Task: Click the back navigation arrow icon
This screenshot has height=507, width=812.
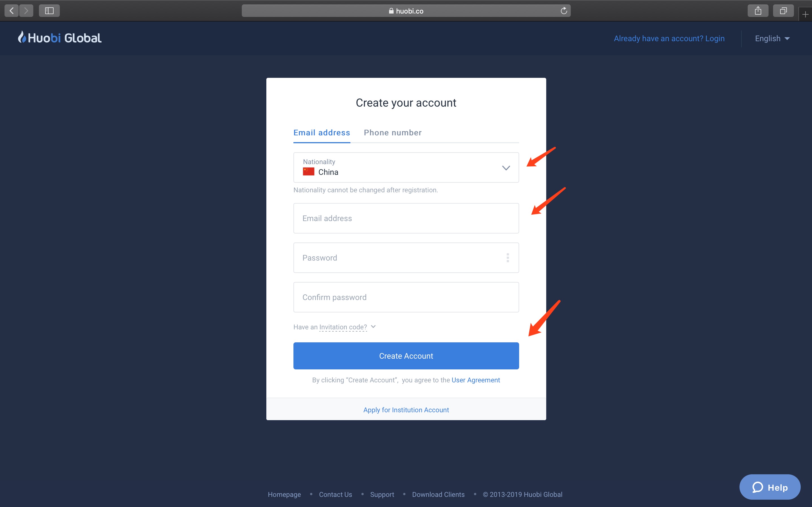Action: click(x=12, y=10)
